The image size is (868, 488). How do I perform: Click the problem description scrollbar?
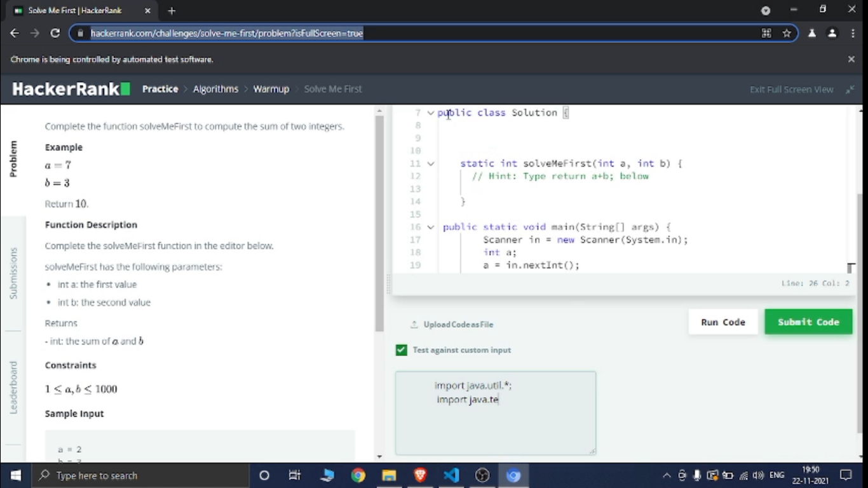click(x=379, y=222)
